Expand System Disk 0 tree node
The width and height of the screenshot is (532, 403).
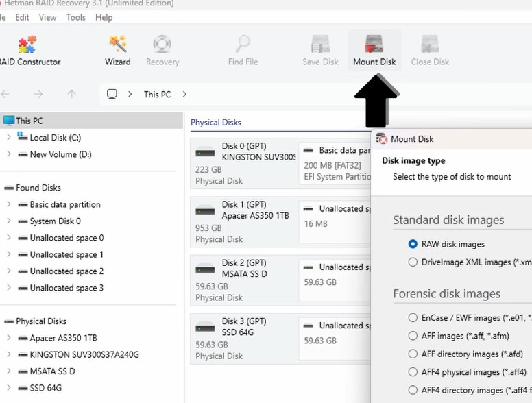(x=9, y=221)
